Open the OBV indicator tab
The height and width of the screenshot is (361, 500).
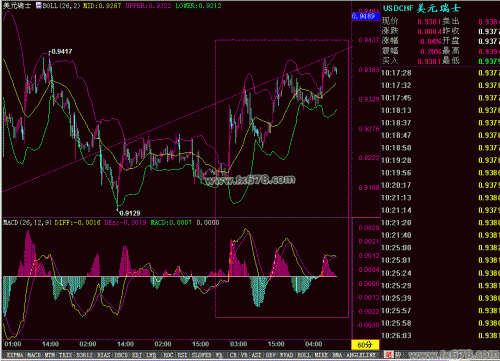[x=271, y=355]
